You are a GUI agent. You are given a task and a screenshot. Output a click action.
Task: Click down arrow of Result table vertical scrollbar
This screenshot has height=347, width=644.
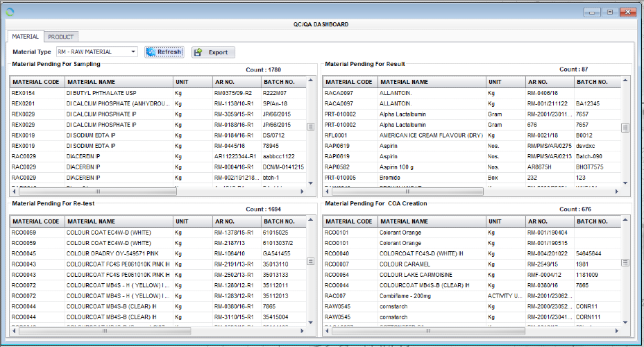pos(625,183)
